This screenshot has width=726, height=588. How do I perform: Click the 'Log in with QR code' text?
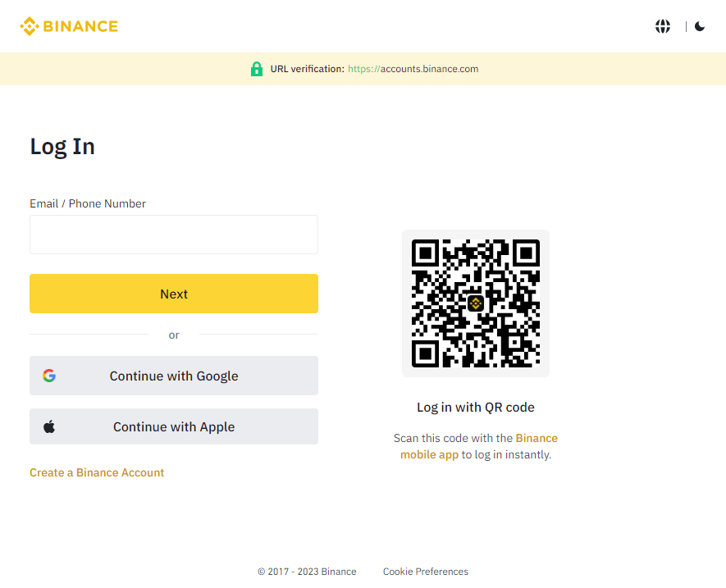(x=475, y=407)
